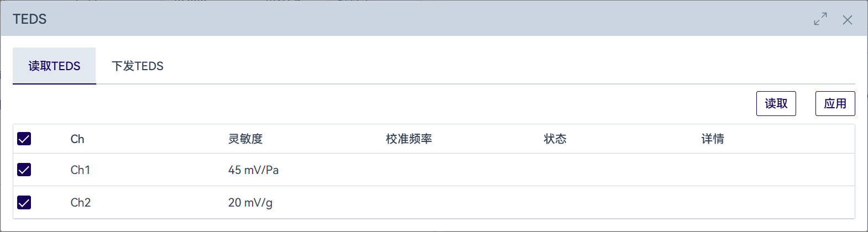This screenshot has height=232, width=868.
Task: Click the 状态 column header
Action: point(555,139)
